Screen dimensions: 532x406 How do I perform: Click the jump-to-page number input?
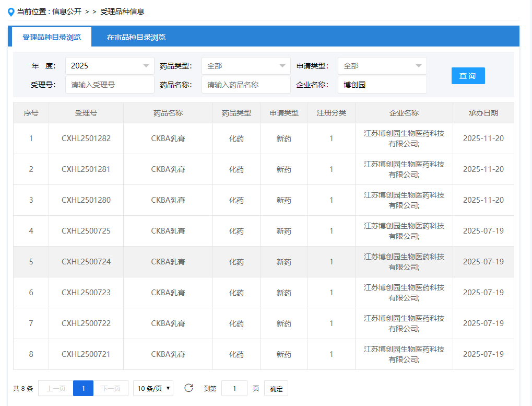click(x=234, y=388)
